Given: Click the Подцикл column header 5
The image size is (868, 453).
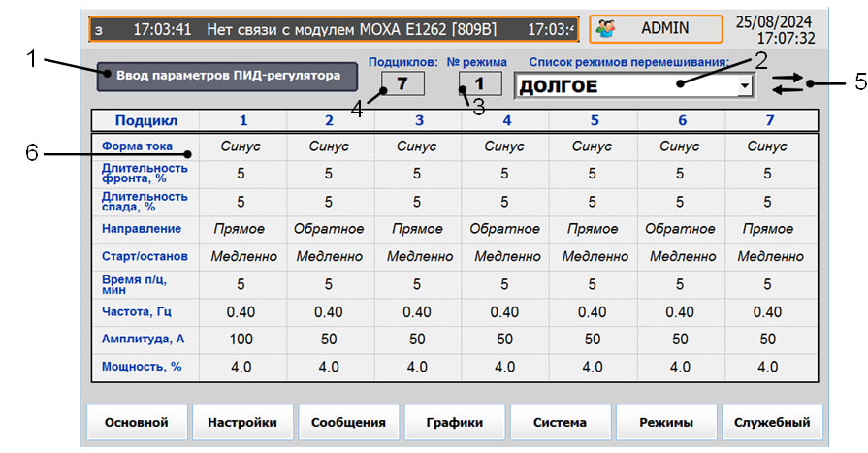Looking at the screenshot, I should tap(595, 120).
